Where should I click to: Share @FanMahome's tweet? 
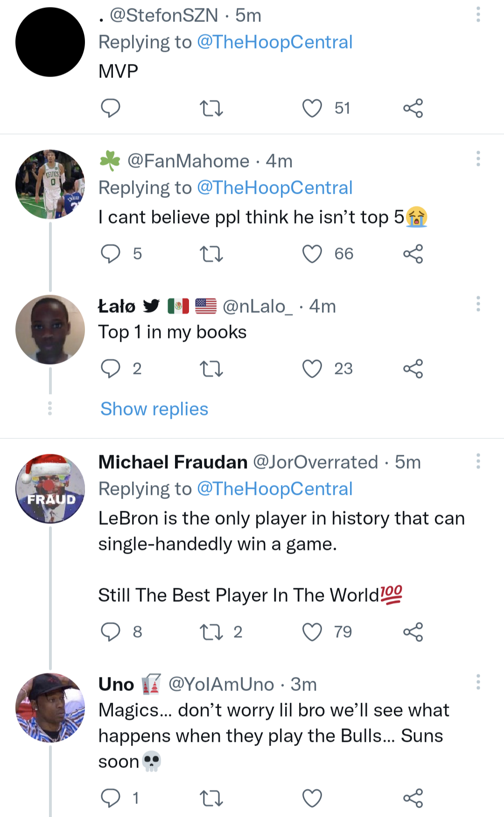click(413, 254)
